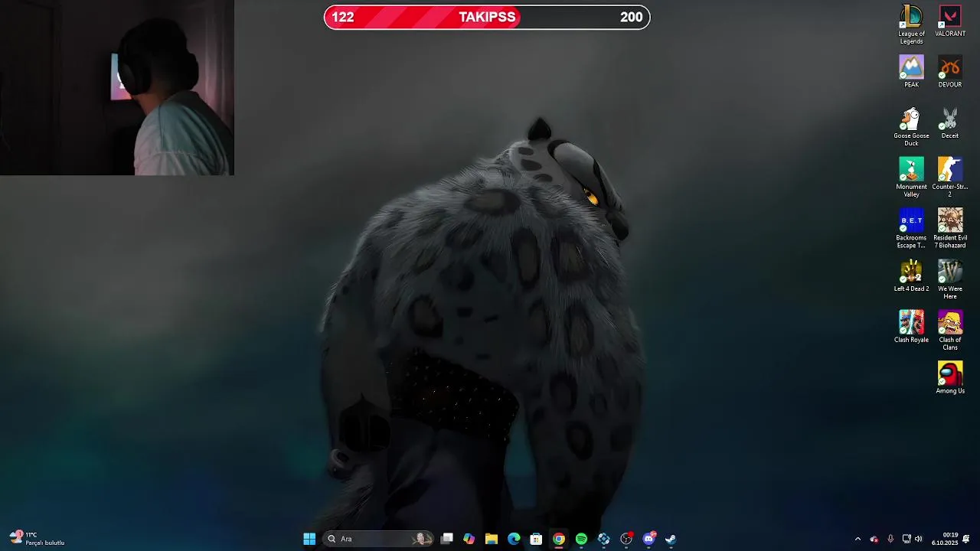Click the webcam overlay thumbnail
Viewport: 980px width, 551px height.
click(x=117, y=87)
